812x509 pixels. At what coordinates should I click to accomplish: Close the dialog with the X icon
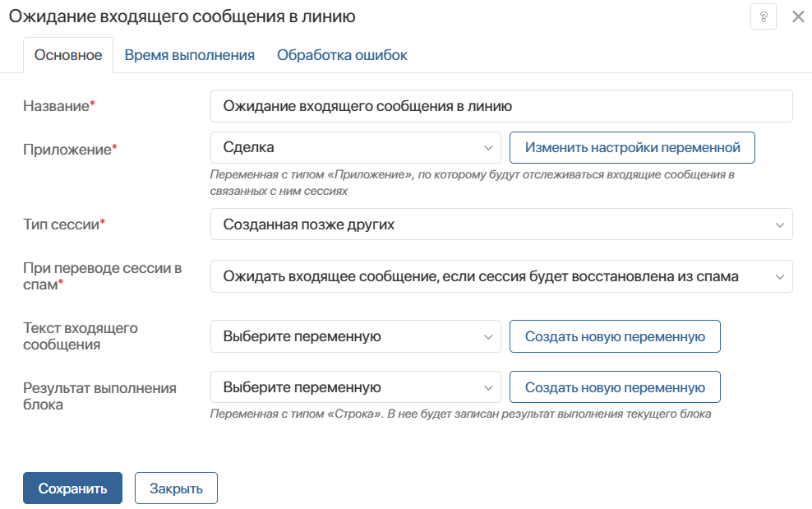click(798, 16)
